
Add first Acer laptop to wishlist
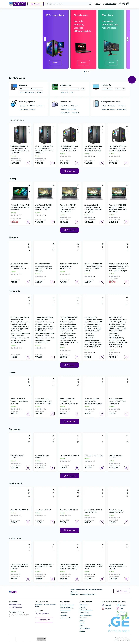[x=29, y=188]
